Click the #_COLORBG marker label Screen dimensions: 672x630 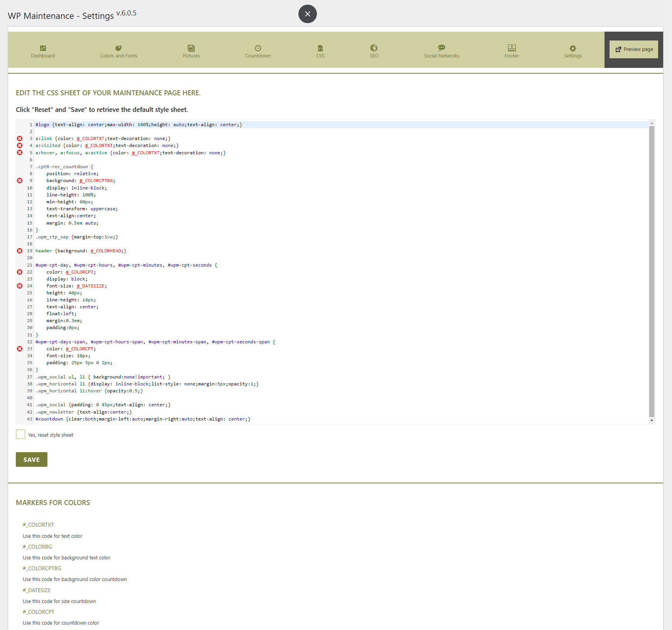click(x=37, y=547)
